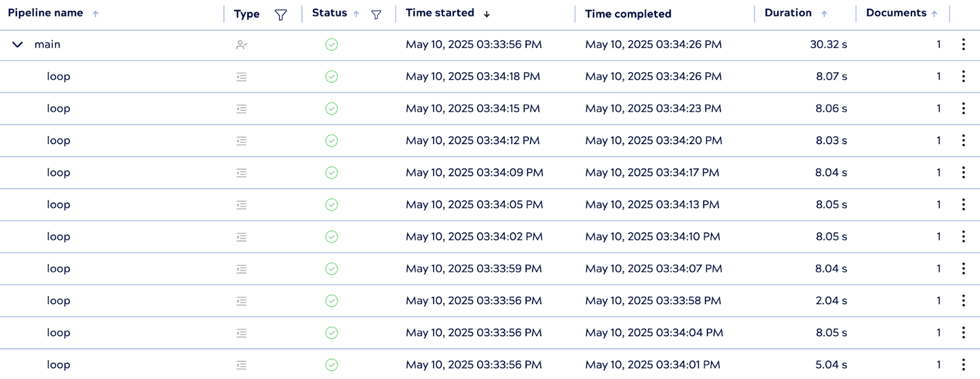The width and height of the screenshot is (980, 379).
Task: Click the Time completed column header
Action: coord(628,13)
